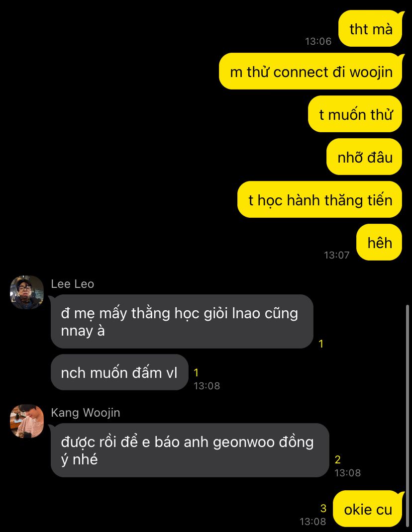Viewport: 412px width, 532px height.
Task: Click the 13:07 timestamp beside 'hêh'
Action: coord(336,255)
